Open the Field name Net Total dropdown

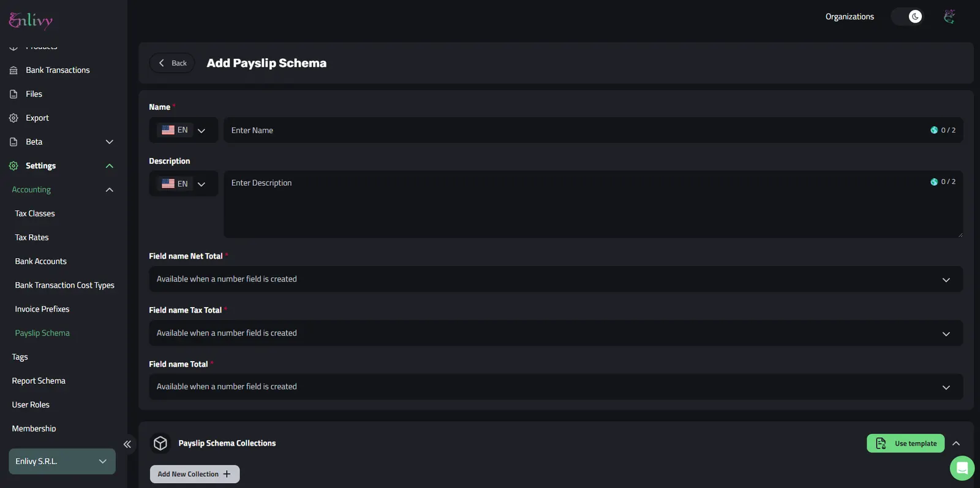click(x=556, y=279)
